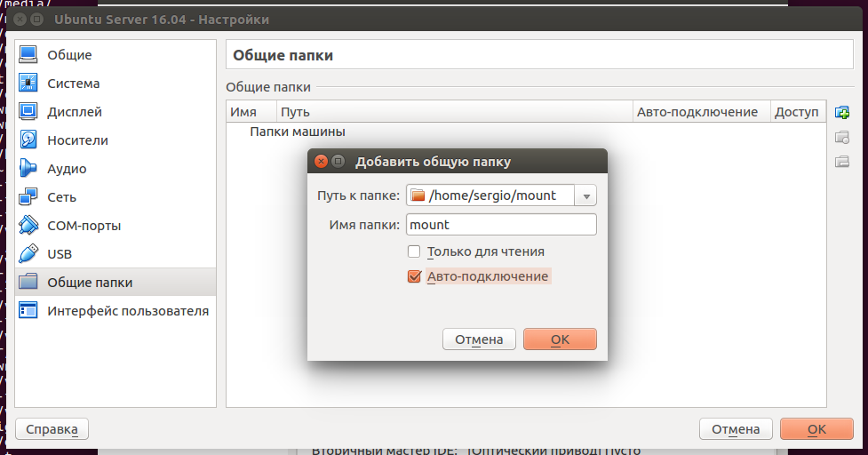Screen dimensions: 868x455
Task: Switch to the Дисплей settings page
Action: coord(115,111)
